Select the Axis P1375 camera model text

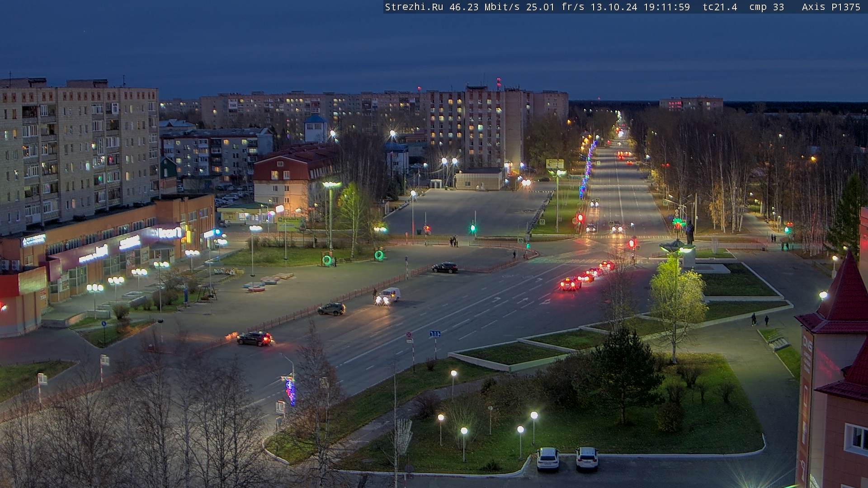click(x=831, y=7)
